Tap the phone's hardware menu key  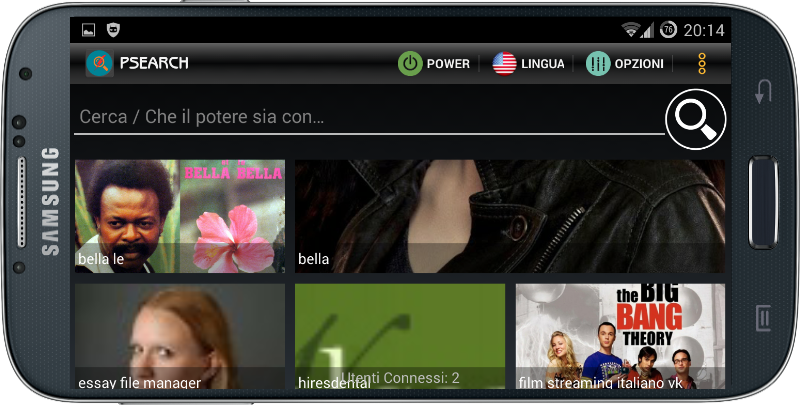click(x=763, y=318)
